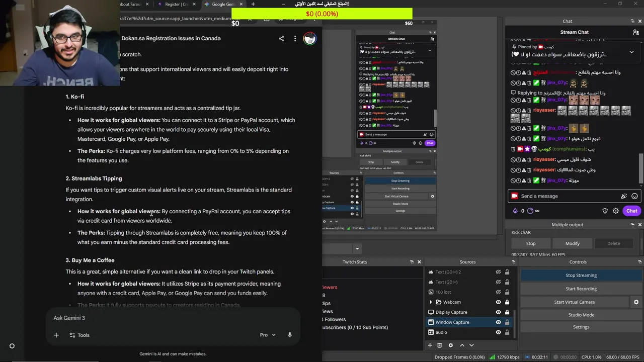The image size is (644, 362).
Task: Open the dropdown arrow below the preview
Action: point(357,248)
